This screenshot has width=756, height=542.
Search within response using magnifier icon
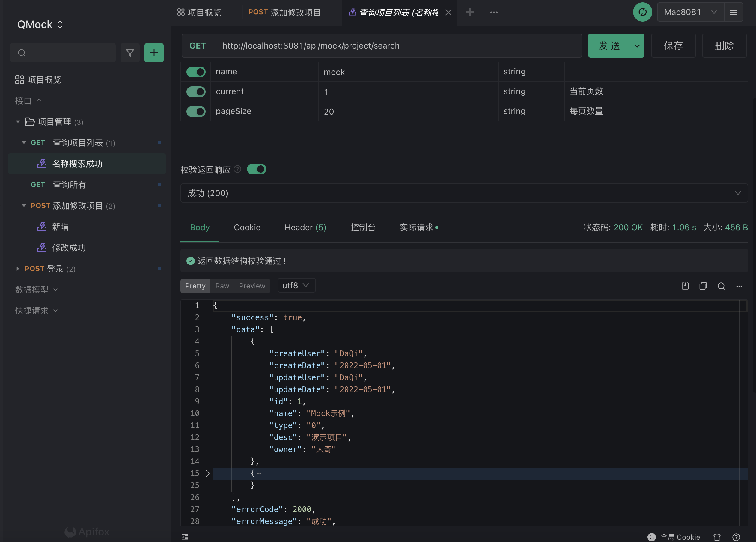[x=721, y=286]
